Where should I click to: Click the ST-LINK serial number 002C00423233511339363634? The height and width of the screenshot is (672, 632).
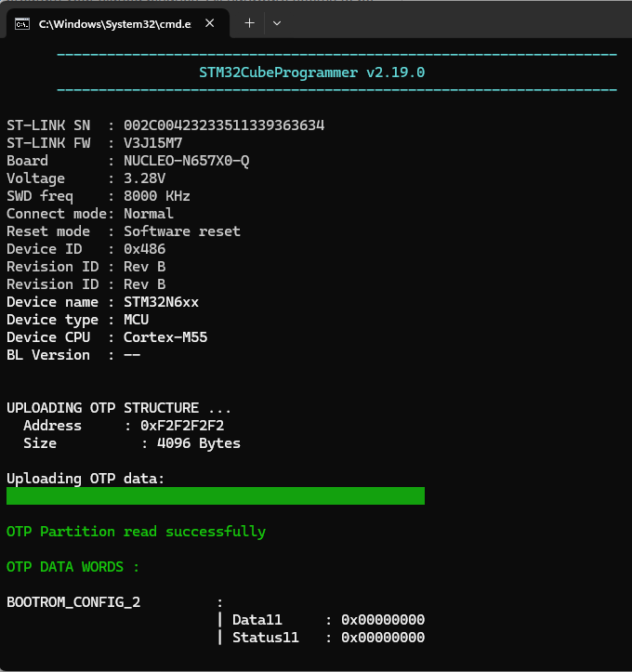click(224, 125)
